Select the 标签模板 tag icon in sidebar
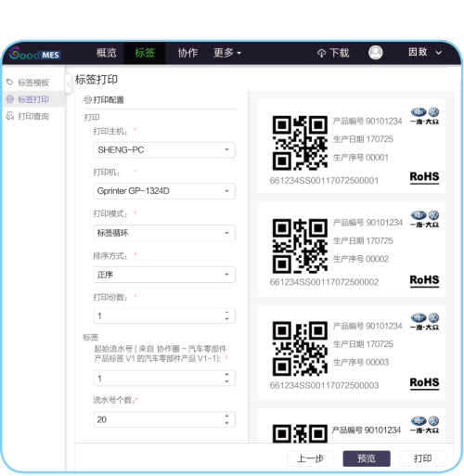 [x=10, y=82]
